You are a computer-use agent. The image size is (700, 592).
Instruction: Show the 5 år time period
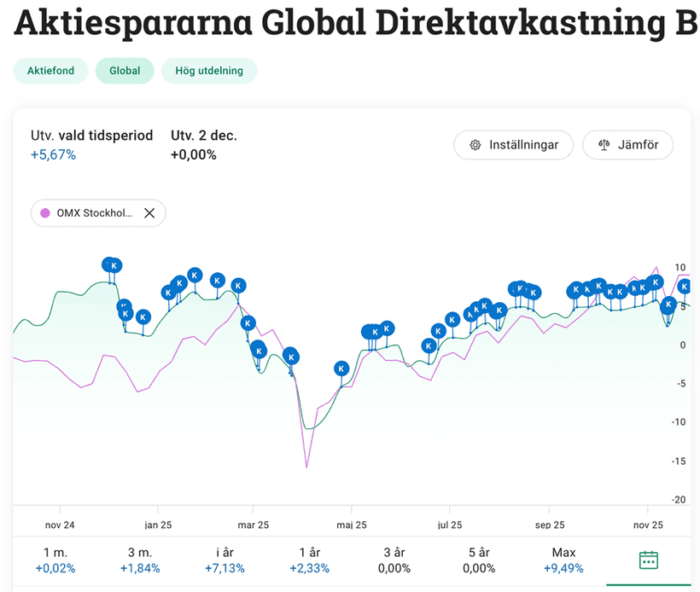[479, 560]
